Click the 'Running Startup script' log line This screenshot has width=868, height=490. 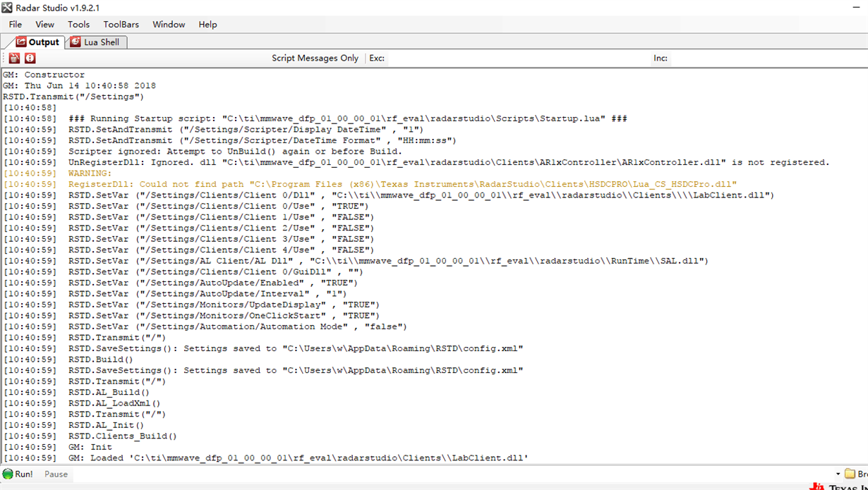tap(315, 118)
